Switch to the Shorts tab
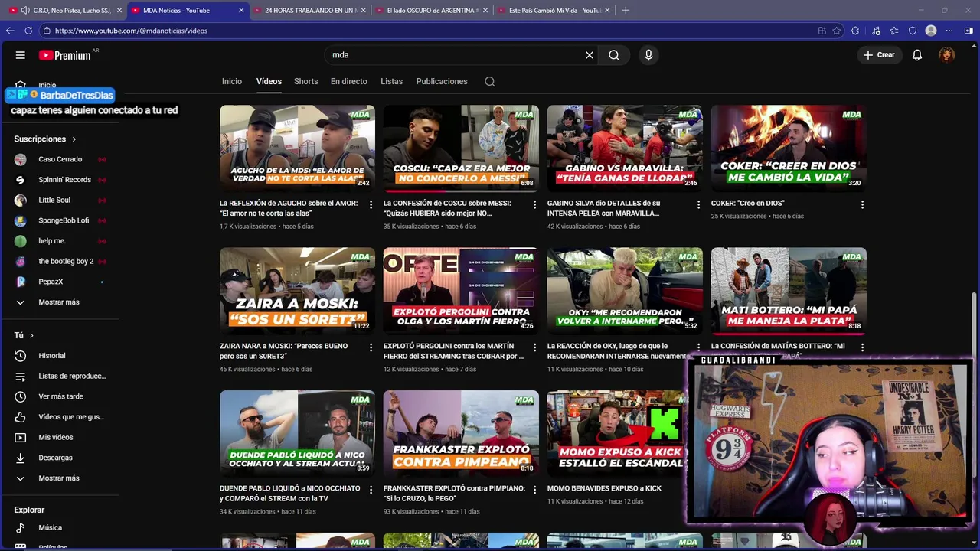 click(x=306, y=81)
